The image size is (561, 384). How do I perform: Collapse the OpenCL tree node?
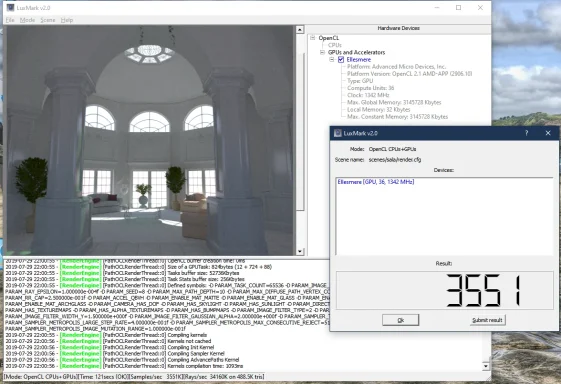coord(313,38)
